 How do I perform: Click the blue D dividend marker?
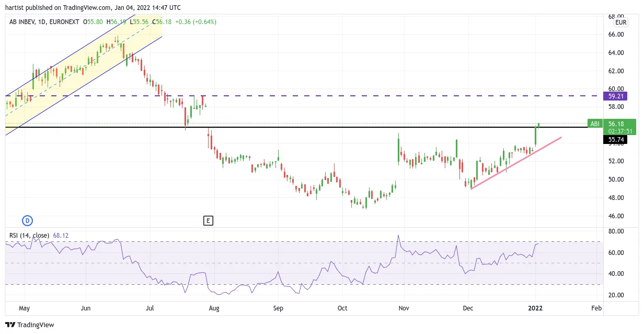pos(27,220)
